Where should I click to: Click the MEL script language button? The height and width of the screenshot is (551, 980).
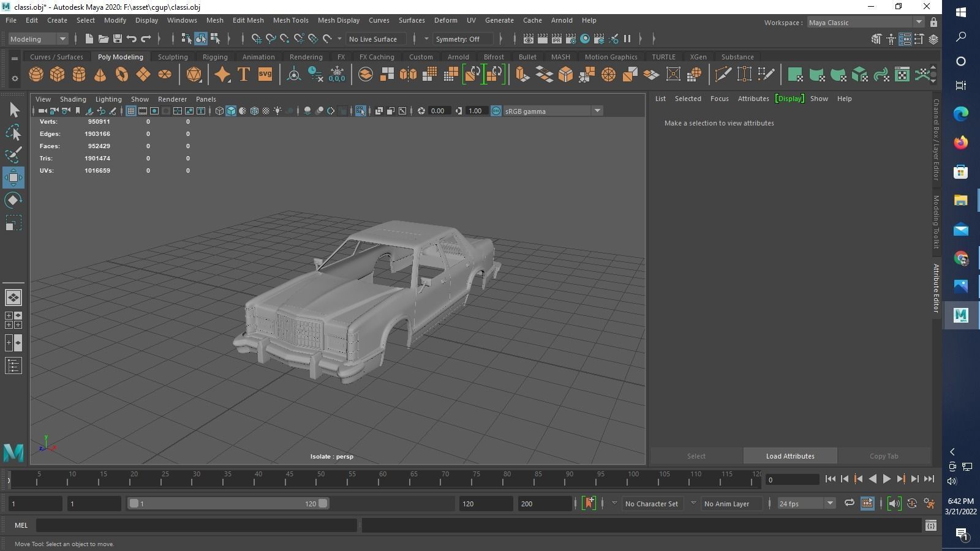tap(21, 525)
